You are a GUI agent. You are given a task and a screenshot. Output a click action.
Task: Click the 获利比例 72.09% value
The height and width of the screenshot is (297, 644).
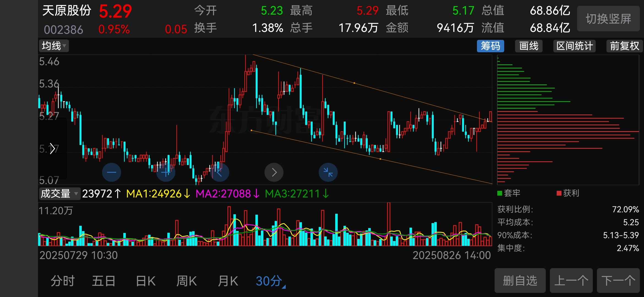(625, 209)
